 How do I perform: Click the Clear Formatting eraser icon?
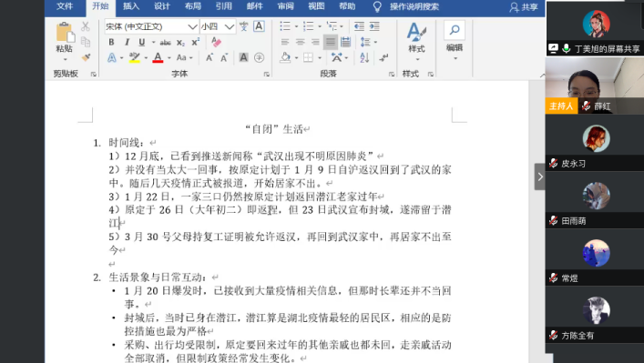pos(216,42)
